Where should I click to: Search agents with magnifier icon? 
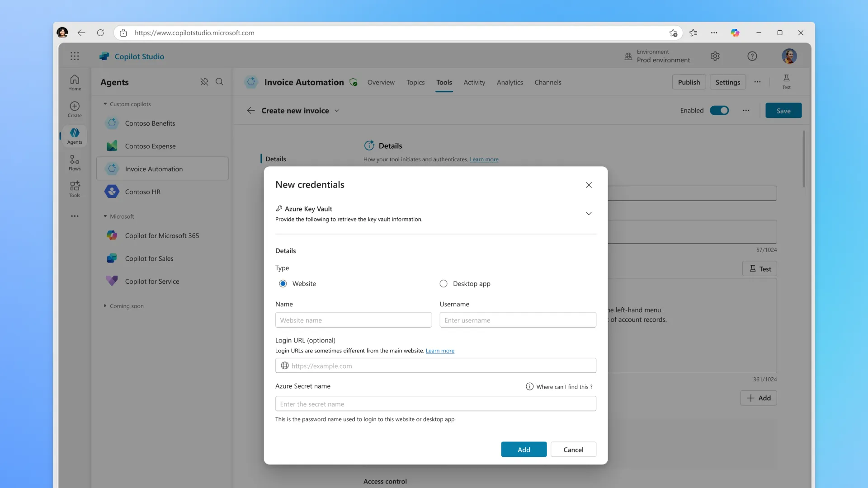click(x=219, y=82)
